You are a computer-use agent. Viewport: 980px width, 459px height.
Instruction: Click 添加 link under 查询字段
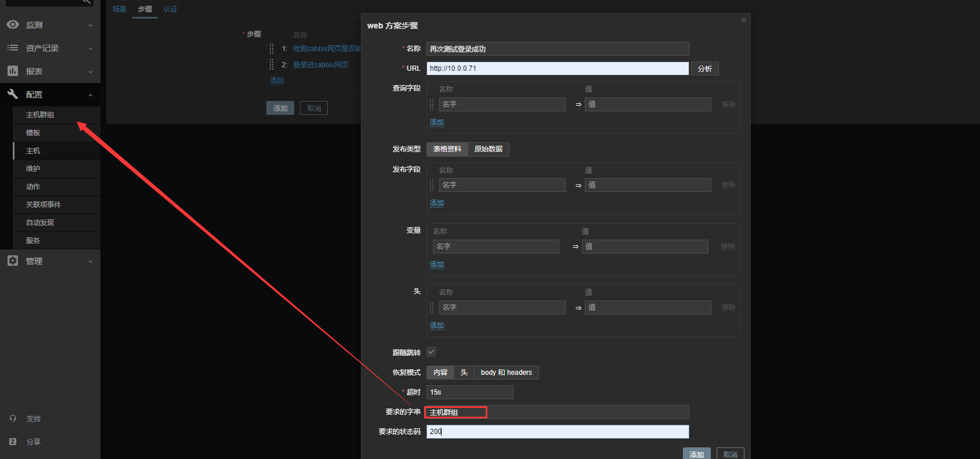(437, 122)
